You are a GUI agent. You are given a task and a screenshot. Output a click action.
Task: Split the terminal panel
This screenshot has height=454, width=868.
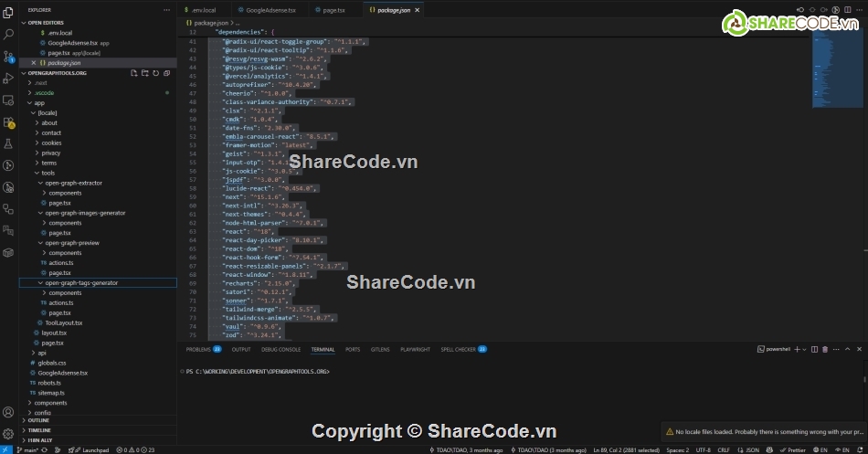click(814, 349)
